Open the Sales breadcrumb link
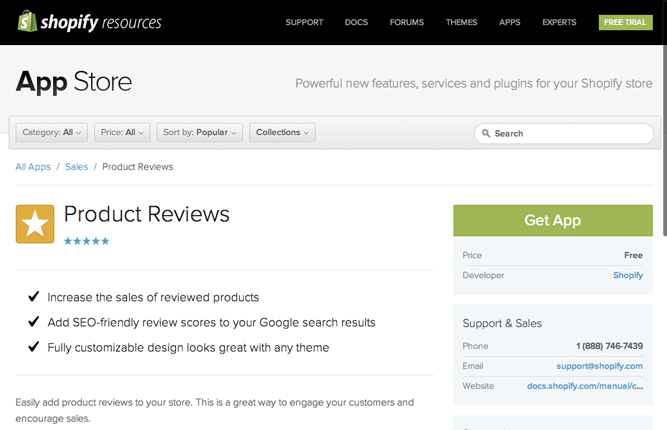The width and height of the screenshot is (667, 430). pos(76,167)
